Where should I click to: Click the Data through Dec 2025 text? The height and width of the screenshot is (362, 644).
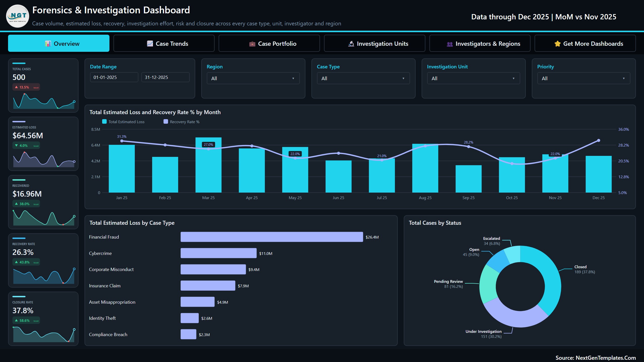coord(510,17)
